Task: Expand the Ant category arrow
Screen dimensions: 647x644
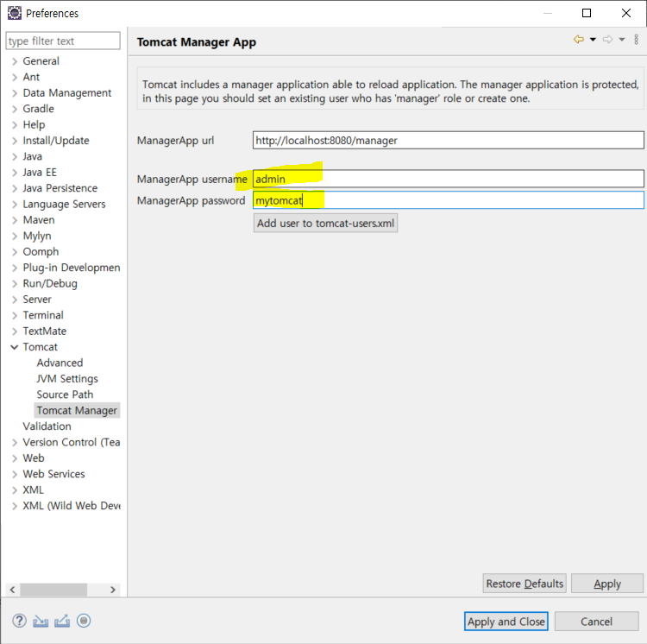Action: 15,77
